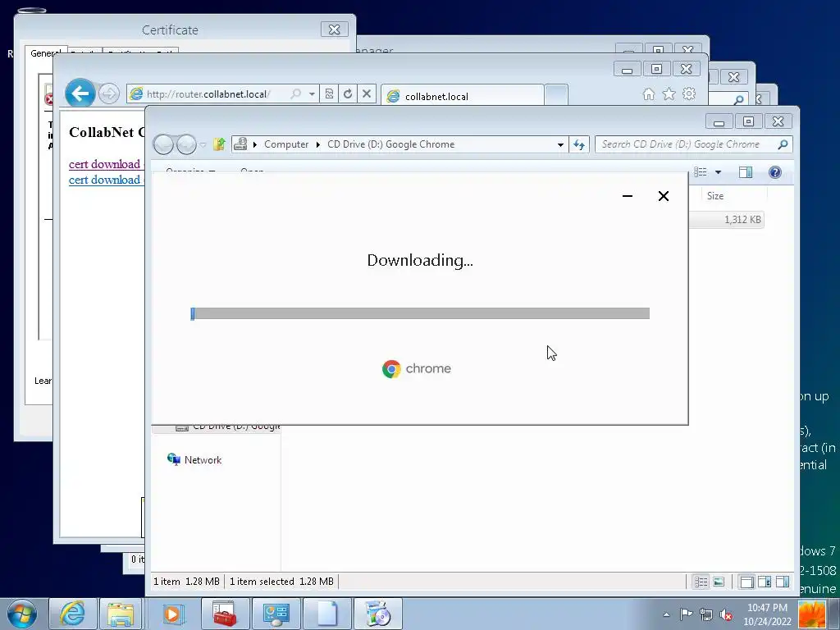Click the clock showing 10:47 PM

click(767, 614)
